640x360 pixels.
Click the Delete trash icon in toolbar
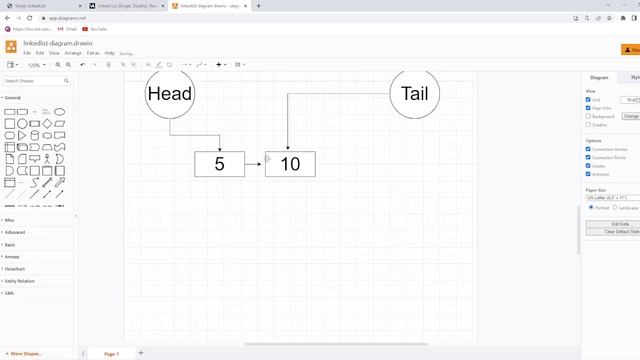109,64
